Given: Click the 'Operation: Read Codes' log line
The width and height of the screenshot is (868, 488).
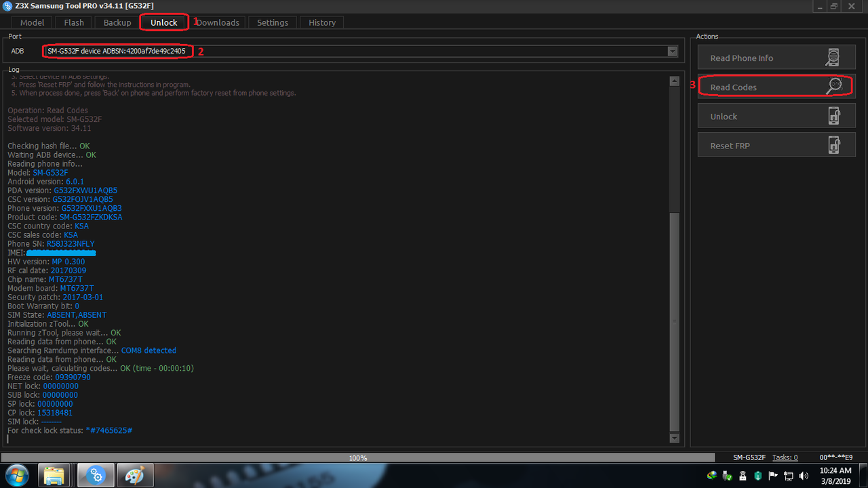Looking at the screenshot, I should point(47,110).
